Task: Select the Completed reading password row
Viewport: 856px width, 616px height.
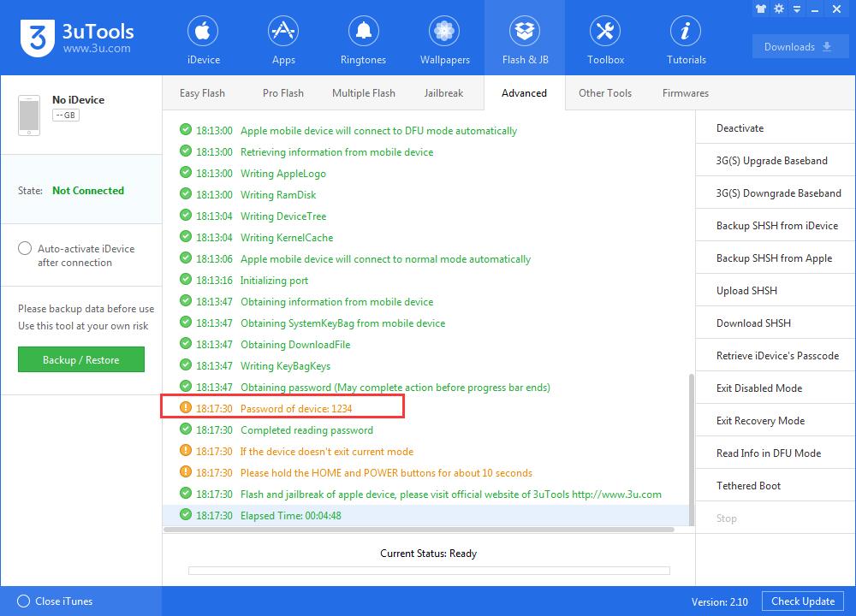Action: pyautogui.click(x=425, y=430)
